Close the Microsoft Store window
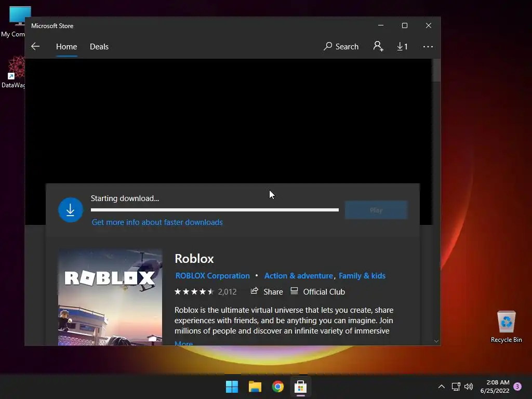The height and width of the screenshot is (399, 532). [x=429, y=25]
